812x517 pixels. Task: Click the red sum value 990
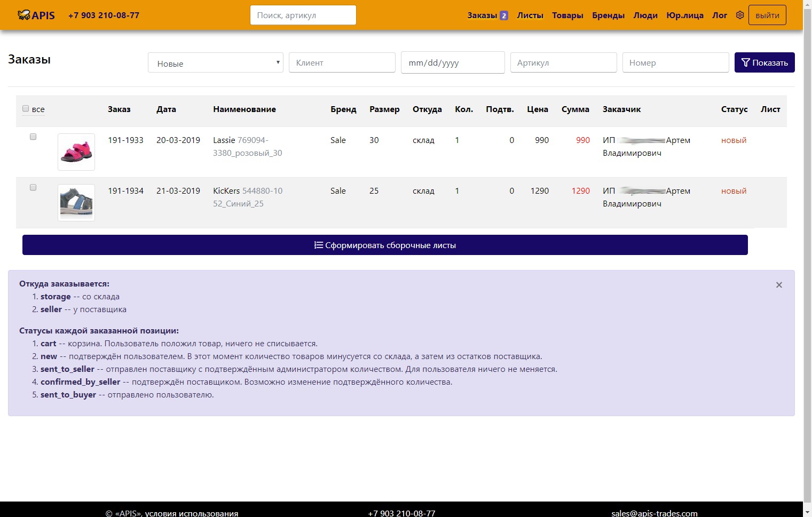(583, 140)
